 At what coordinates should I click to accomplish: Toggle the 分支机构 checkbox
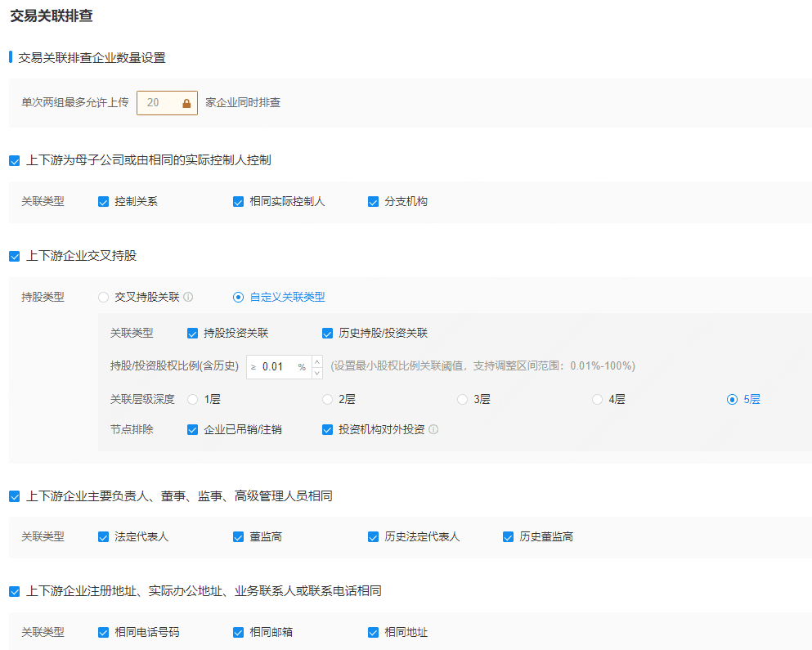(374, 201)
